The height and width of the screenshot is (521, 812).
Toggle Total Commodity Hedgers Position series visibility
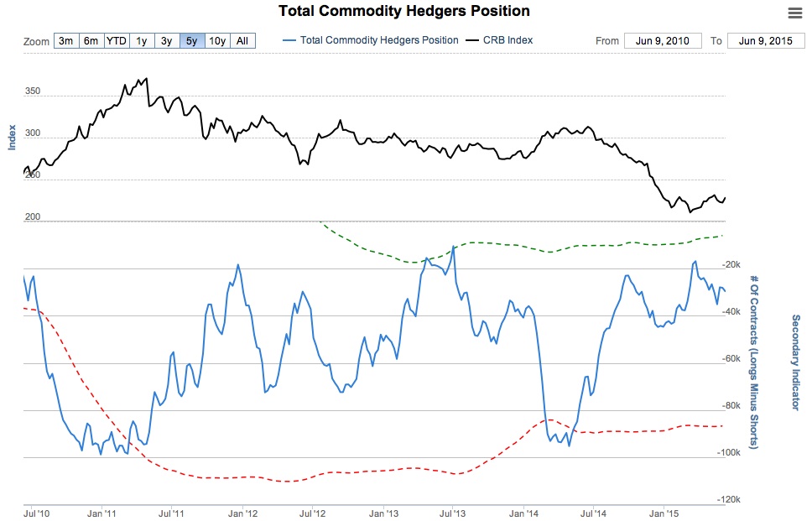[379, 40]
